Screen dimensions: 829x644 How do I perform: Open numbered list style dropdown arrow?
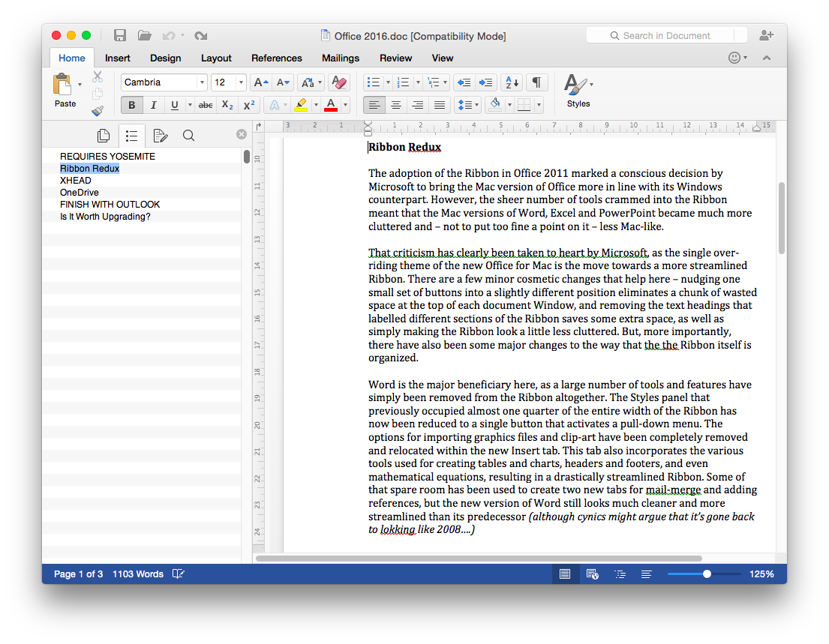click(418, 82)
